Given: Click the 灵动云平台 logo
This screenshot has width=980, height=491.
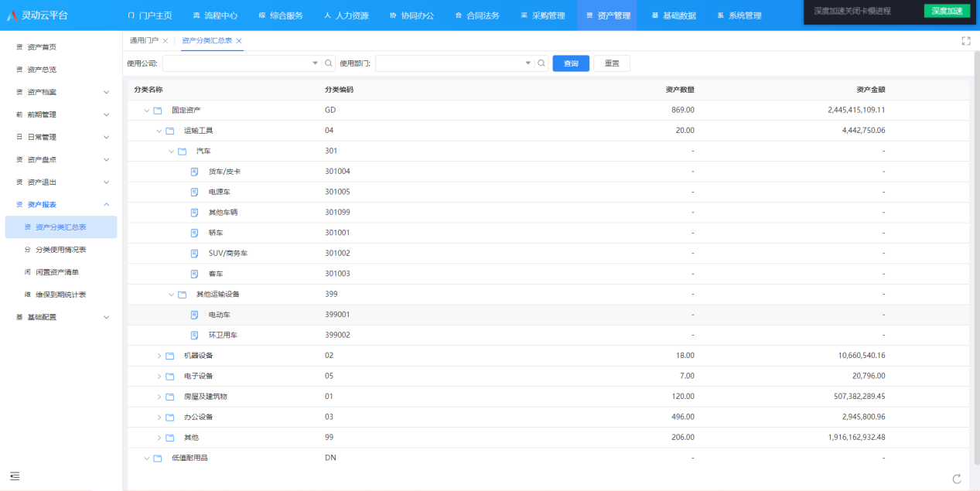Looking at the screenshot, I should [x=37, y=15].
